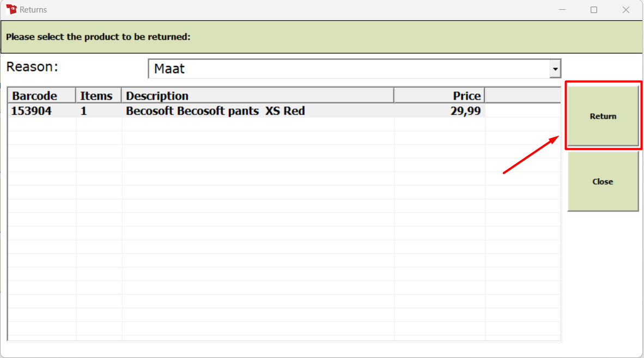Click the Reason label
Screen dimensions: 644x358
pos(32,66)
